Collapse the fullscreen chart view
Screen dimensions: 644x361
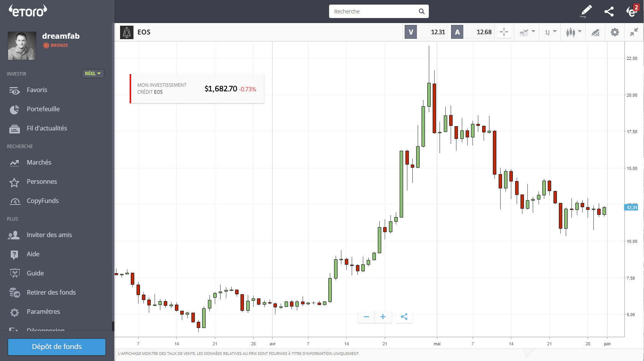pyautogui.click(x=634, y=32)
